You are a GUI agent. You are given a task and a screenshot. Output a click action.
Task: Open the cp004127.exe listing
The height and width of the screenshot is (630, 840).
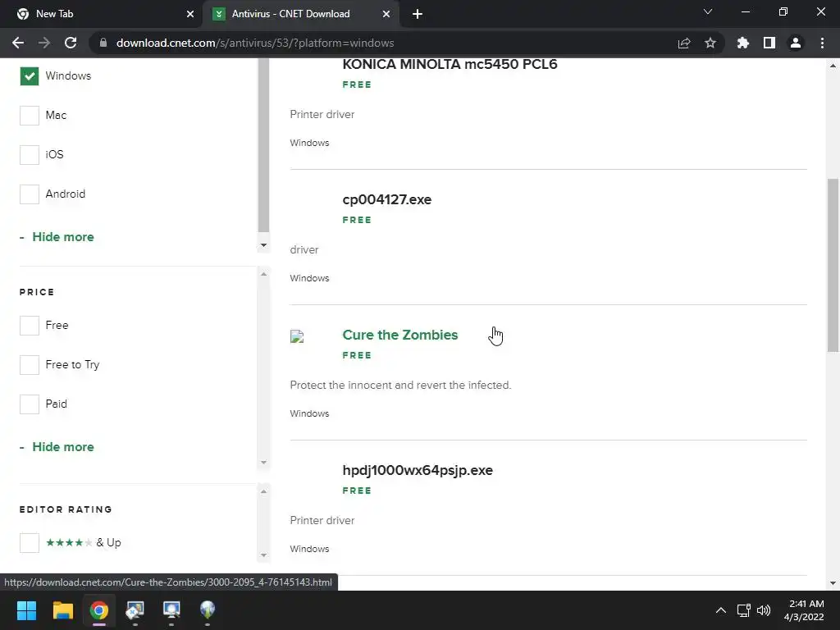pos(387,199)
